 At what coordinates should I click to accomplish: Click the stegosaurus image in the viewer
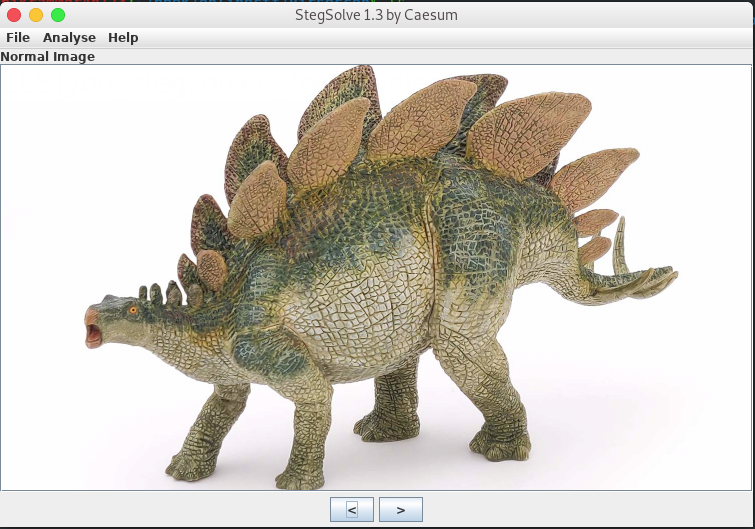pos(376,277)
